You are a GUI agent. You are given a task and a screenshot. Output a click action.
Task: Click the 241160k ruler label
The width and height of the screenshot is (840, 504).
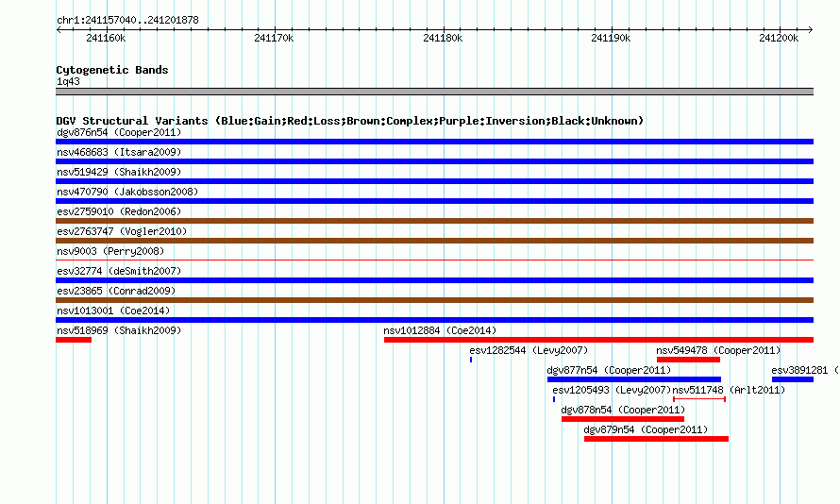point(106,38)
